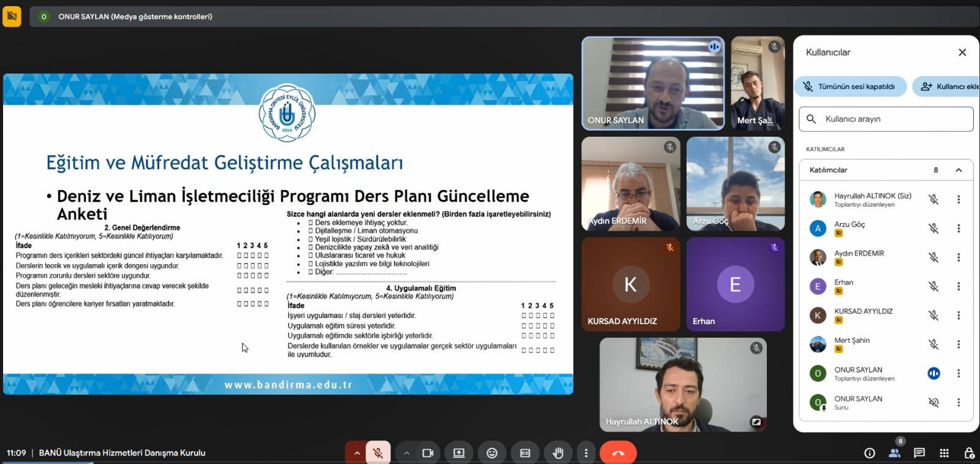Open more actions menu for Arzu Göç

click(959, 229)
